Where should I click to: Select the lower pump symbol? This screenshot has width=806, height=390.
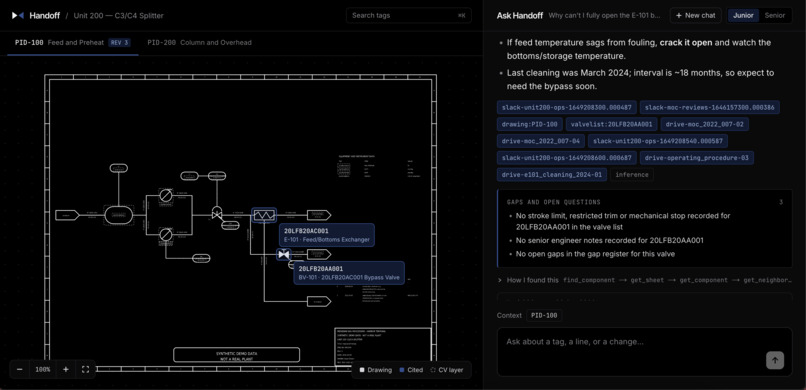(166, 235)
